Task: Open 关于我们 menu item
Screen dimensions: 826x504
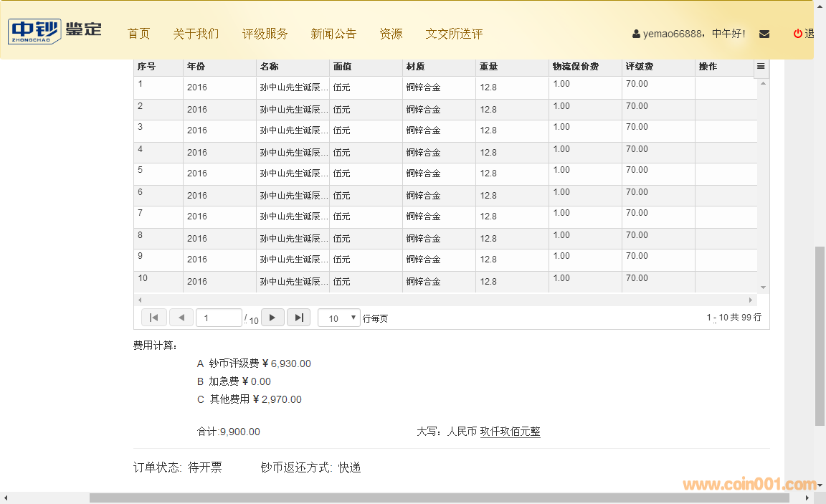Action: pos(196,34)
